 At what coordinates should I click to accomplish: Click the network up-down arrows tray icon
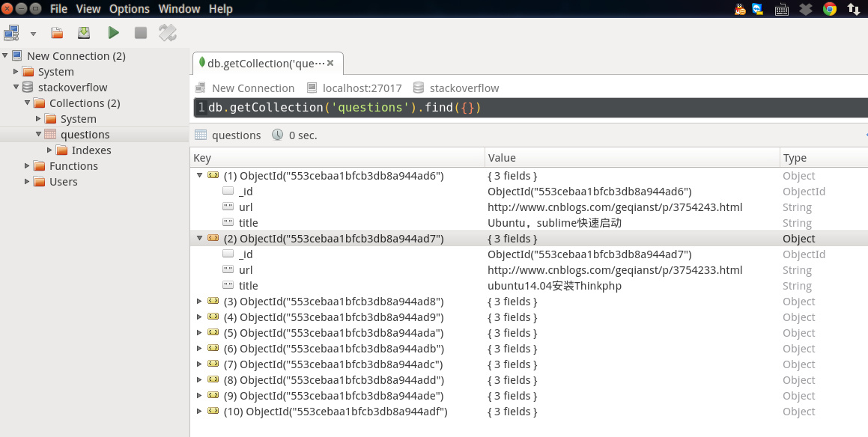pyautogui.click(x=854, y=9)
